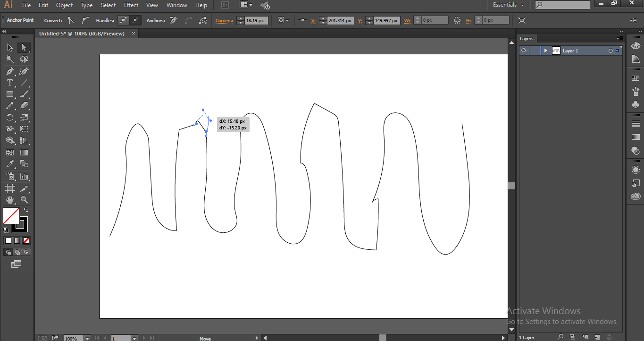
Task: Open the zoom level dropdown at bottom left
Action: coord(86,338)
